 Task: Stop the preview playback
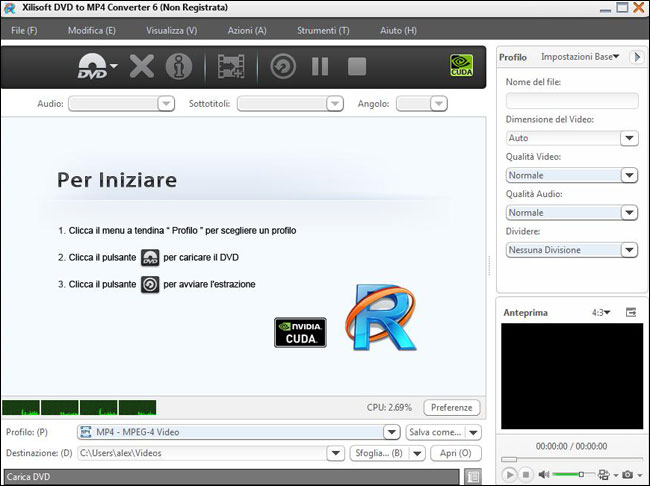click(x=526, y=474)
